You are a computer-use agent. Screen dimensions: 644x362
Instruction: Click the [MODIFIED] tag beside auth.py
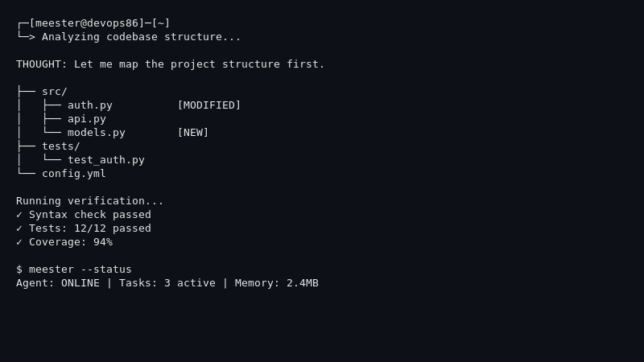(x=209, y=105)
